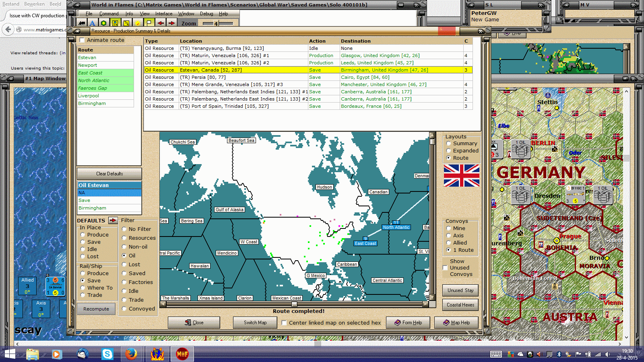644x362 pixels.
Task: Toggle the Animate route checkbox
Action: pyautogui.click(x=82, y=40)
